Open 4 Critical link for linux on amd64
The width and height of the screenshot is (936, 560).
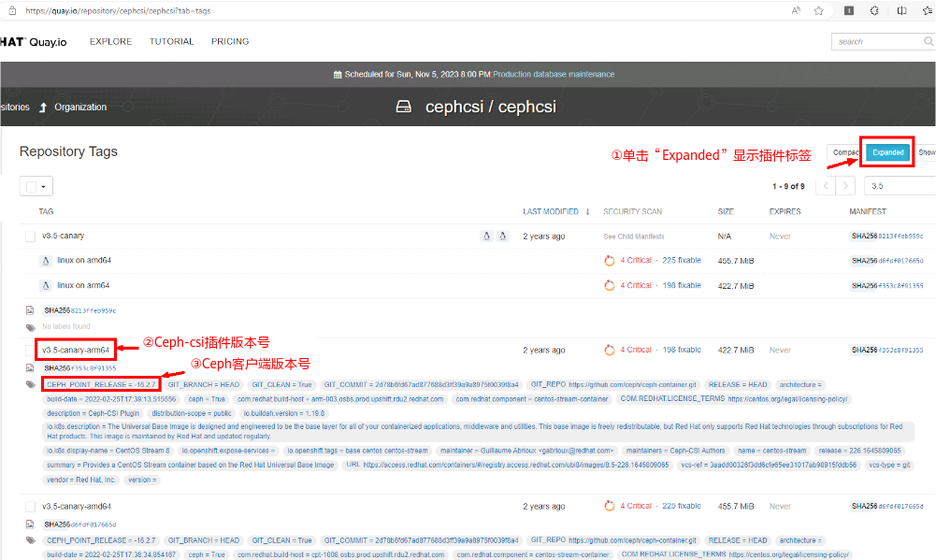click(636, 260)
